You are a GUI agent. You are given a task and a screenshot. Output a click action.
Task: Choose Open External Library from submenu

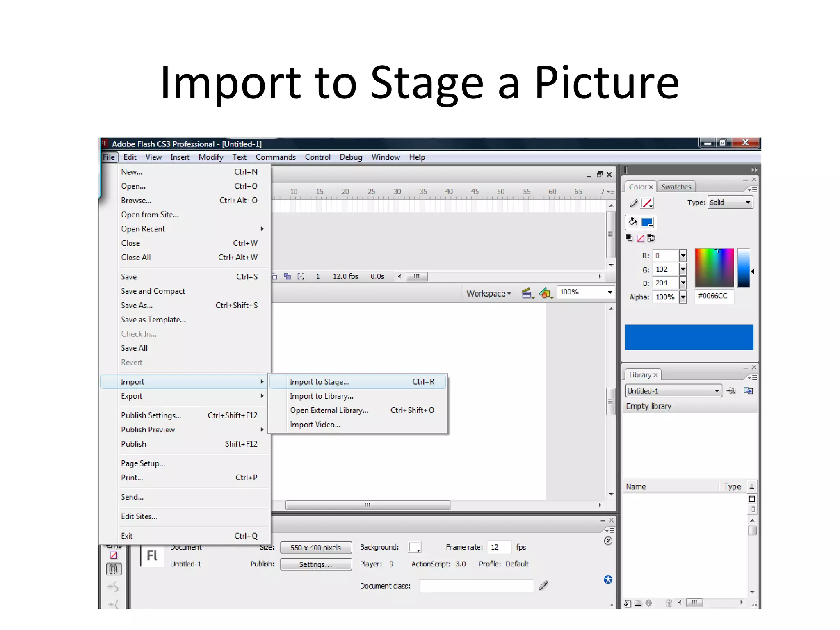[x=358, y=411]
